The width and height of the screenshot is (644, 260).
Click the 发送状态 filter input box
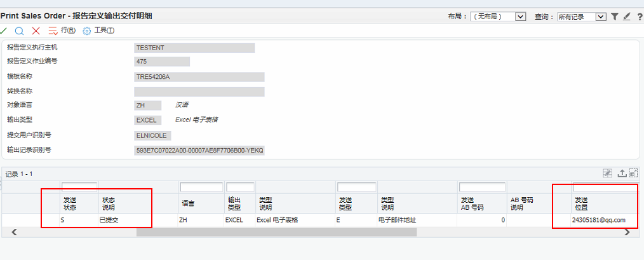pos(79,187)
